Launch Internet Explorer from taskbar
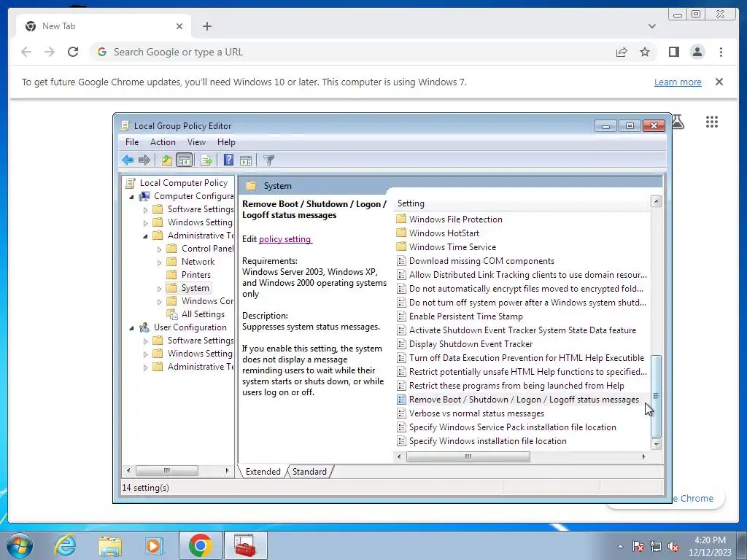 tap(65, 545)
